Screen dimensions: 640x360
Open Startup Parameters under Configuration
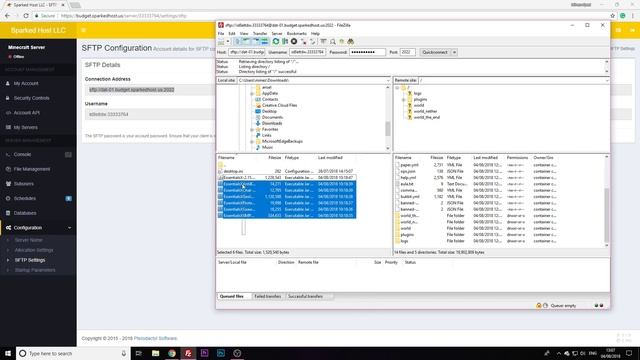coord(35,270)
